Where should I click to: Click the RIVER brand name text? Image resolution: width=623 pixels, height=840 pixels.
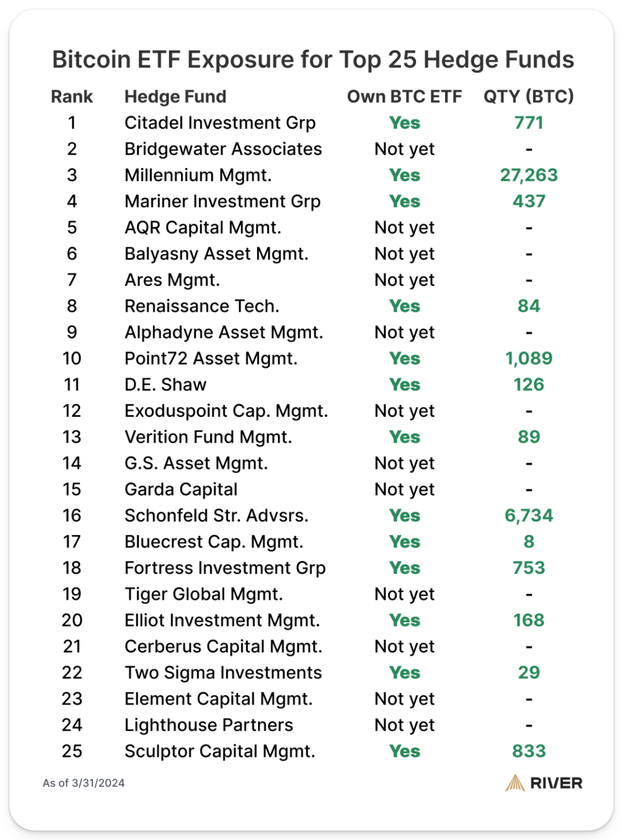556,783
